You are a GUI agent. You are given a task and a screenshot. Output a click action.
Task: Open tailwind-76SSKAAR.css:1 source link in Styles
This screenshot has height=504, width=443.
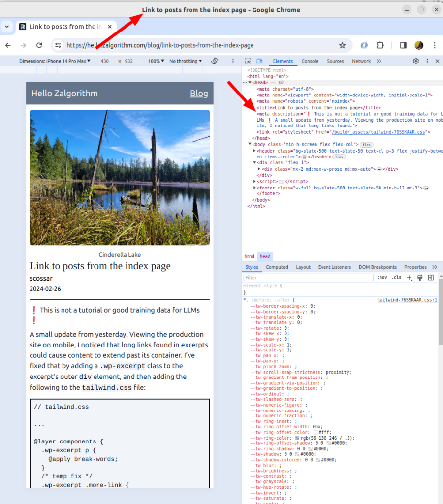pyautogui.click(x=407, y=300)
